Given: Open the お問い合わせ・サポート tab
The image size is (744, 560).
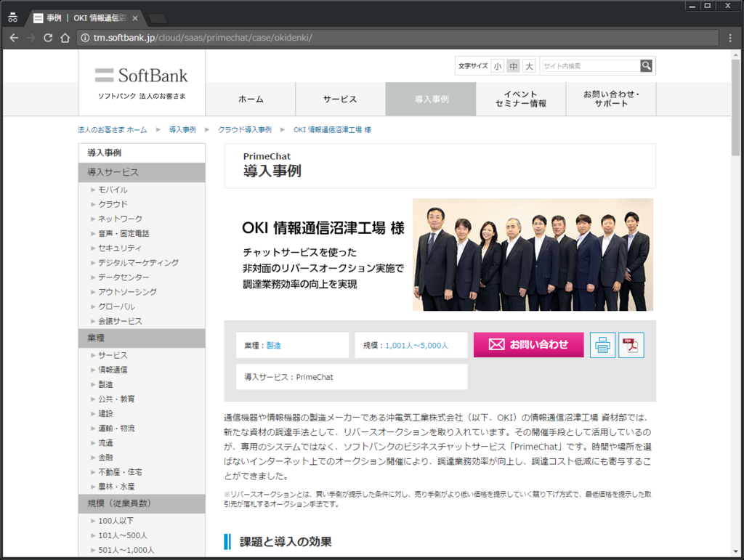Looking at the screenshot, I should click(611, 99).
